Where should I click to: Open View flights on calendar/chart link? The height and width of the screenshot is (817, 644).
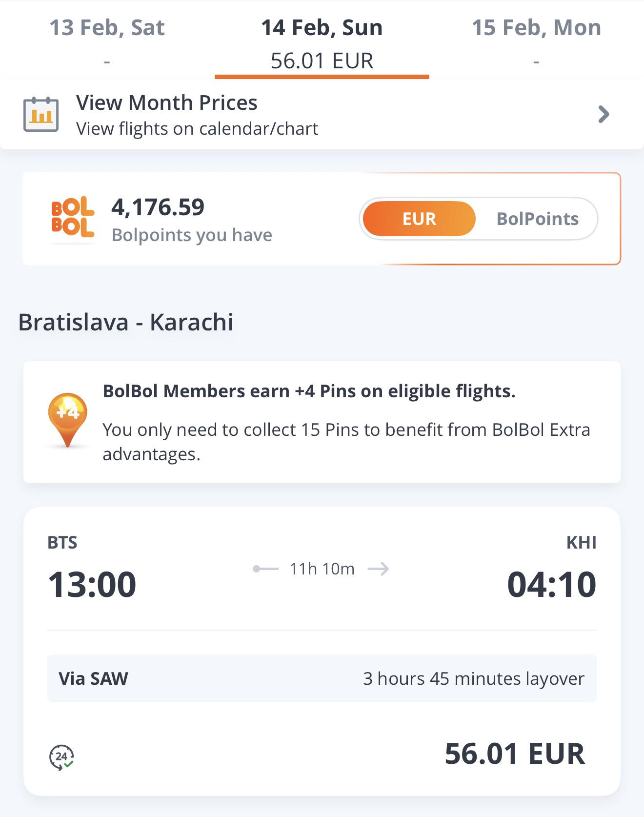[197, 129]
